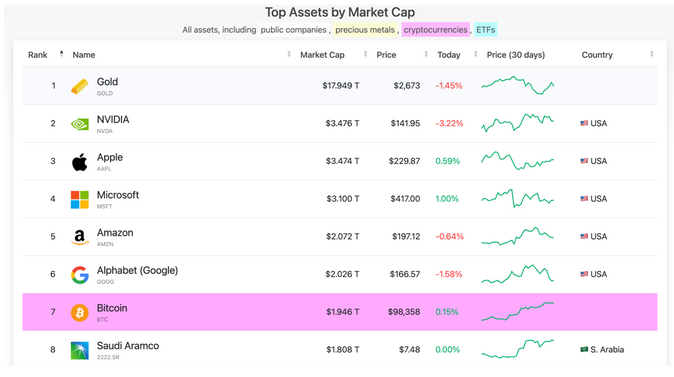Viewport: 674px width, 377px height.
Task: Select the precious metals filter tag
Action: [x=365, y=30]
